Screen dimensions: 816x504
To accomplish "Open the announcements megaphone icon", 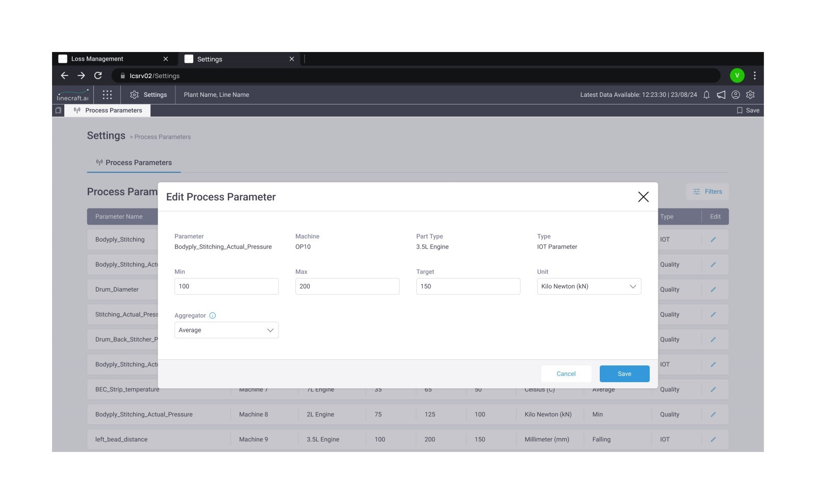I will [721, 95].
